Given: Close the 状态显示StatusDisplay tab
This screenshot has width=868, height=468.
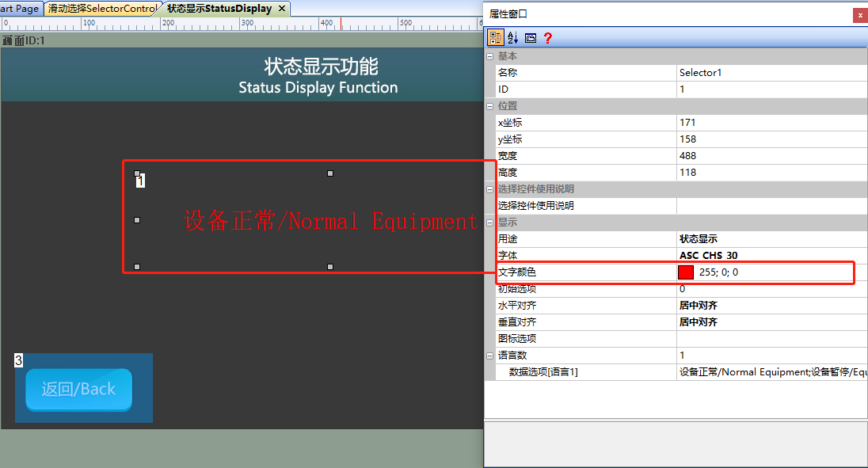Looking at the screenshot, I should (x=282, y=8).
